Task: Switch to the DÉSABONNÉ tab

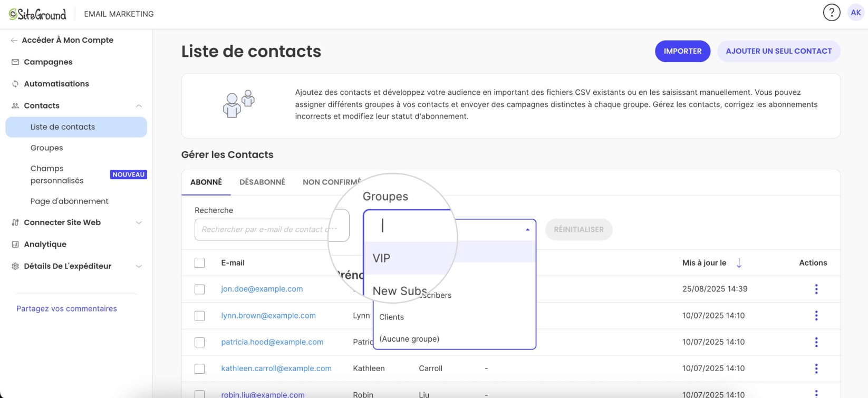Action: (262, 182)
